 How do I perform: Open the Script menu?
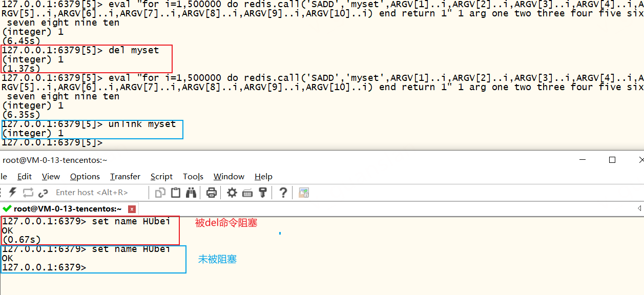click(x=161, y=176)
